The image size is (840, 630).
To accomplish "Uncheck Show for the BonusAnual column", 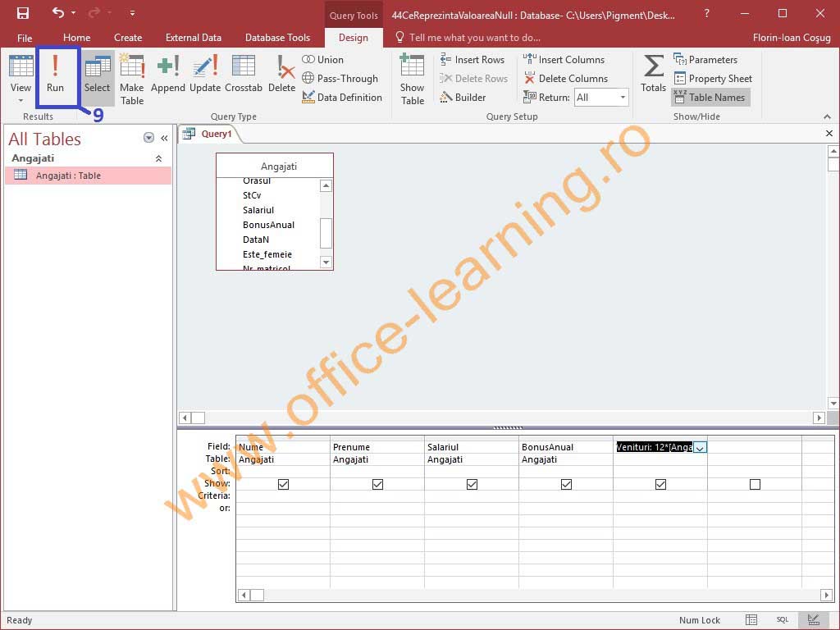I will tap(566, 484).
